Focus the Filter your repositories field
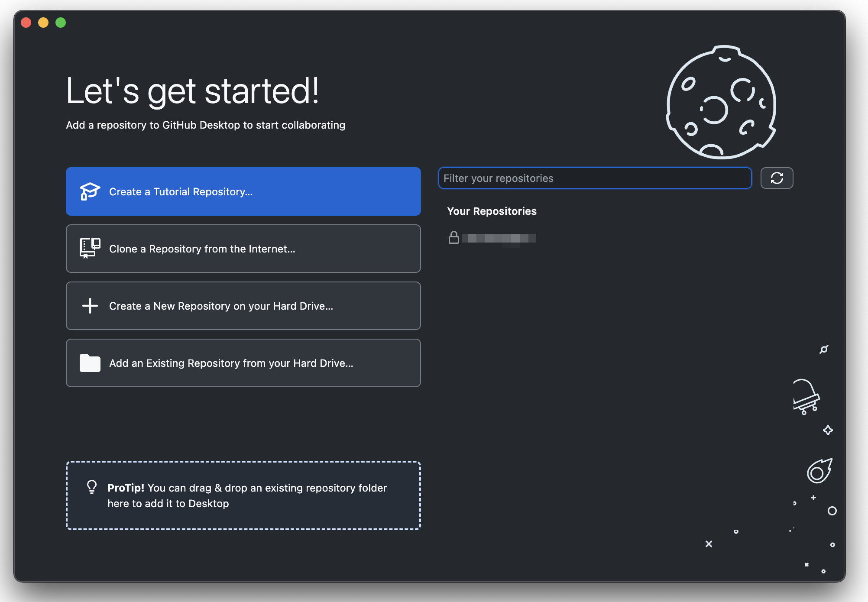This screenshot has height=602, width=868. coord(594,178)
